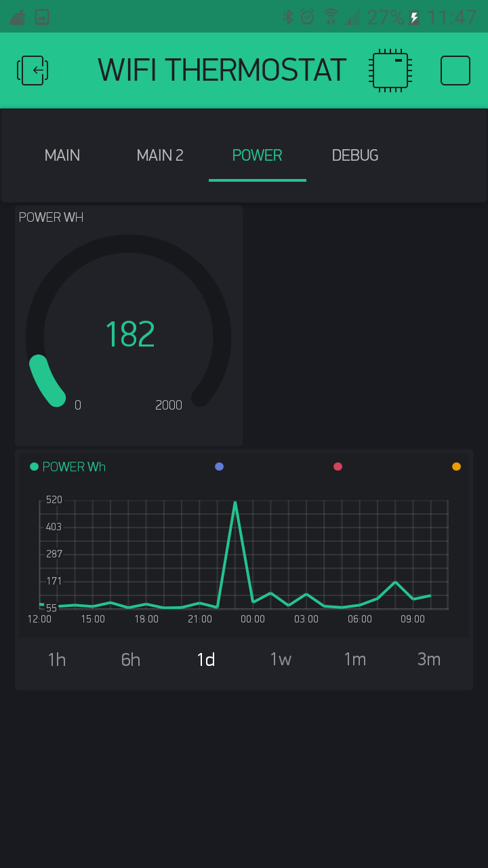Select the 1w chart time range

pyautogui.click(x=281, y=659)
